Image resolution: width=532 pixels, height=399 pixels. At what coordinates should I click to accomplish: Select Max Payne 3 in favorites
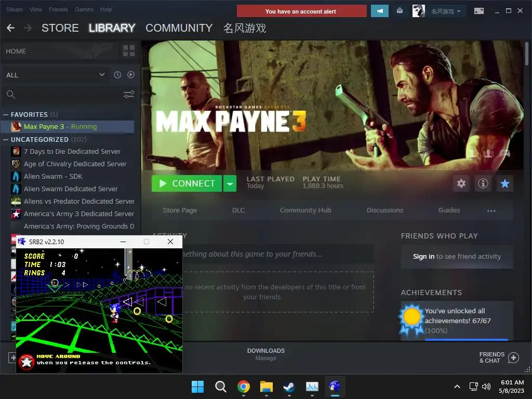67,127
